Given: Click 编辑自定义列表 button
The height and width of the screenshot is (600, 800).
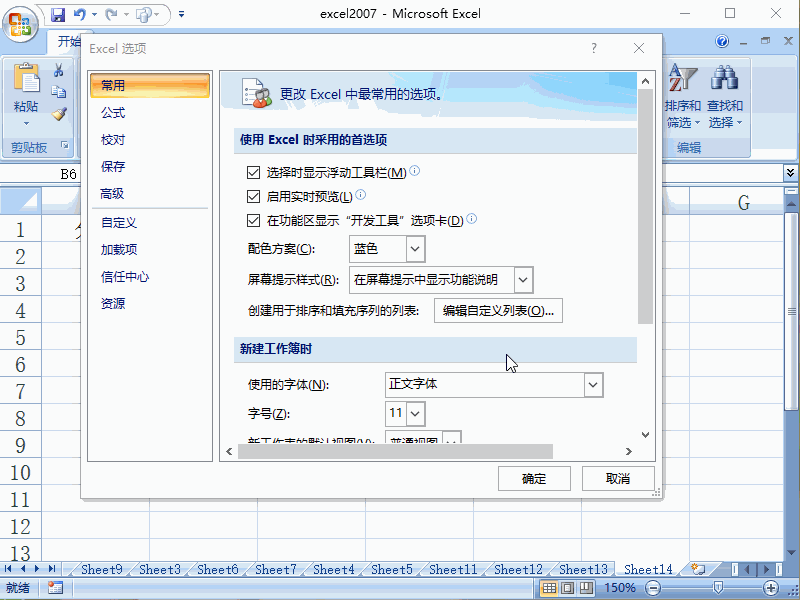Looking at the screenshot, I should [498, 311].
